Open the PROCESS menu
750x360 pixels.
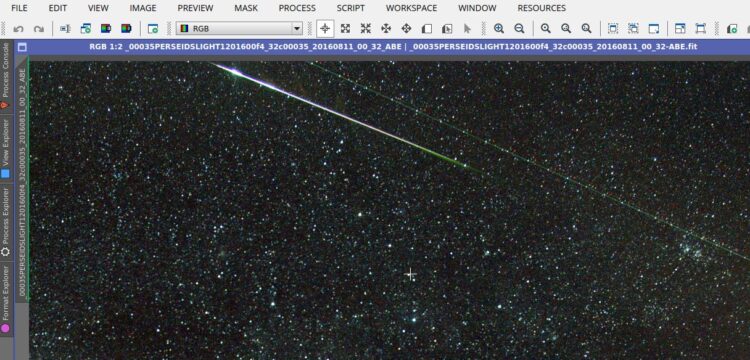[297, 8]
